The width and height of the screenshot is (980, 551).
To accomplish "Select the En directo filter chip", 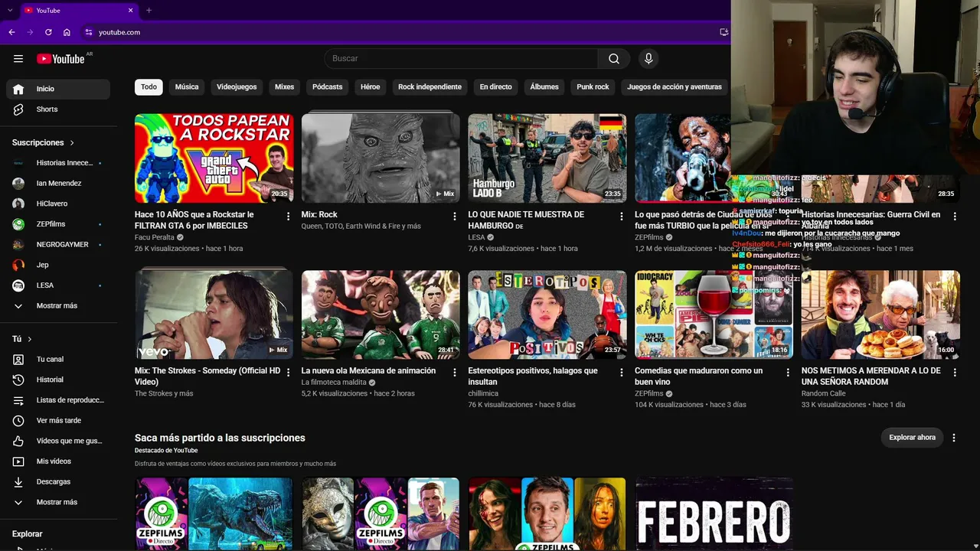I will pos(496,87).
